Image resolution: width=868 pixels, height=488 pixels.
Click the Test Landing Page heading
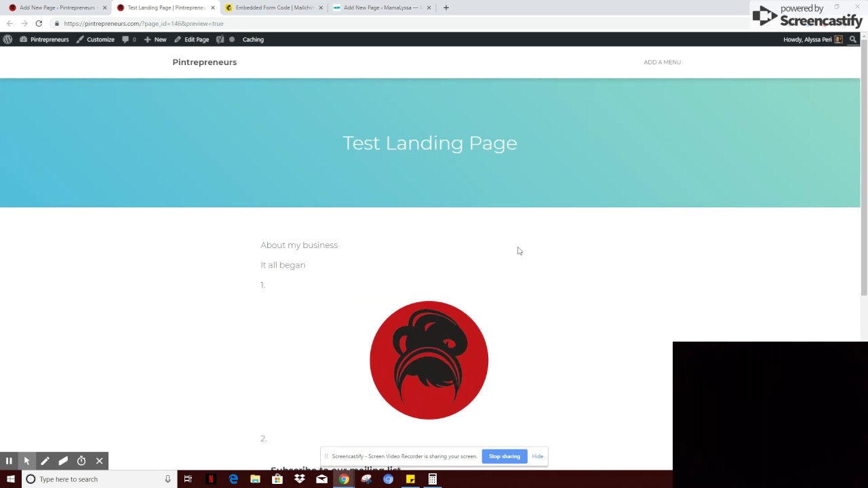point(430,143)
